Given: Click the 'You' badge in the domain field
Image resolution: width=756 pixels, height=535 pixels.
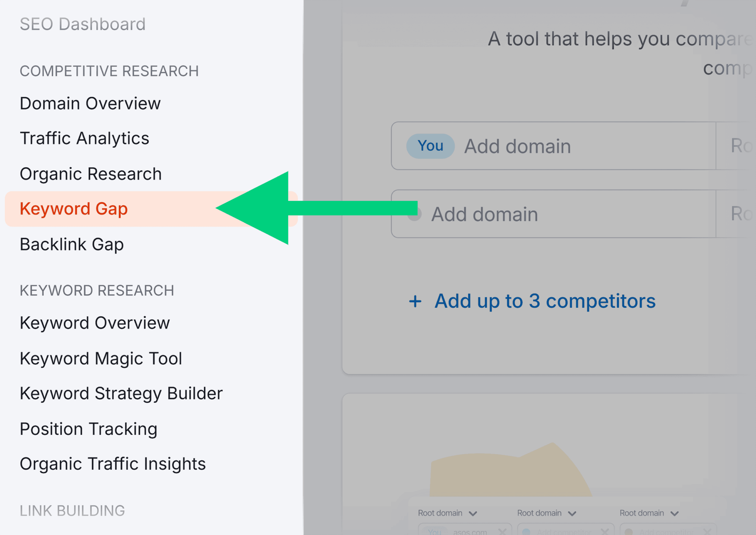Looking at the screenshot, I should (x=430, y=146).
